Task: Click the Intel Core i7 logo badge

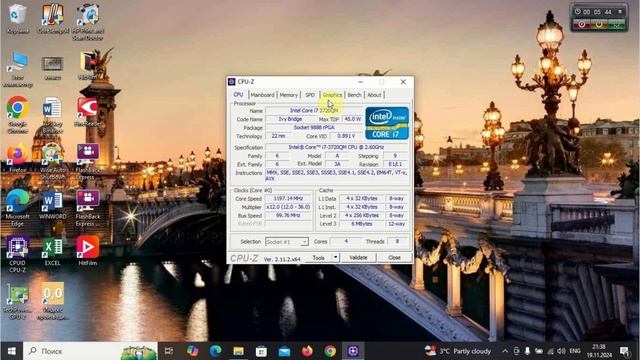Action: tap(387, 123)
